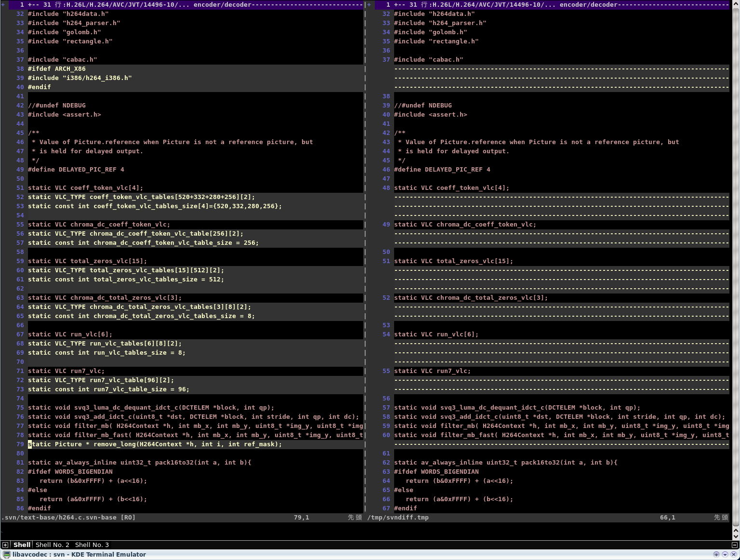
Task: Click the coeff_token_vlc_tables_size line in left pane
Action: click(x=155, y=206)
